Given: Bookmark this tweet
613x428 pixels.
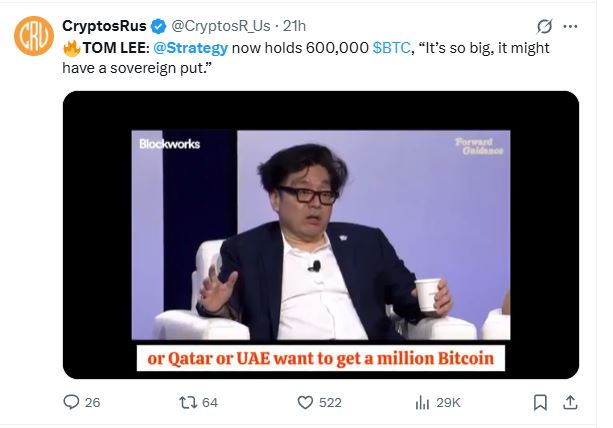Looking at the screenshot, I should (540, 403).
